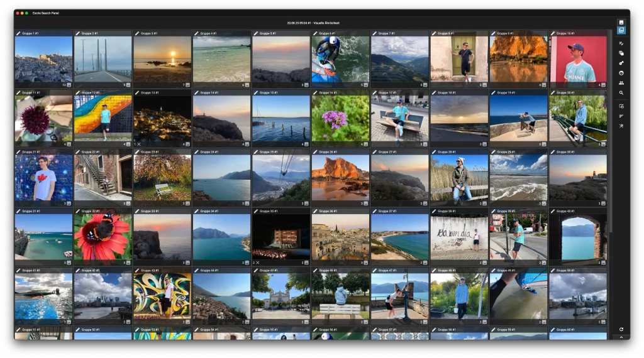This screenshot has height=358, width=644.
Task: Click the refresh icon at bottom right
Action: pyautogui.click(x=621, y=329)
